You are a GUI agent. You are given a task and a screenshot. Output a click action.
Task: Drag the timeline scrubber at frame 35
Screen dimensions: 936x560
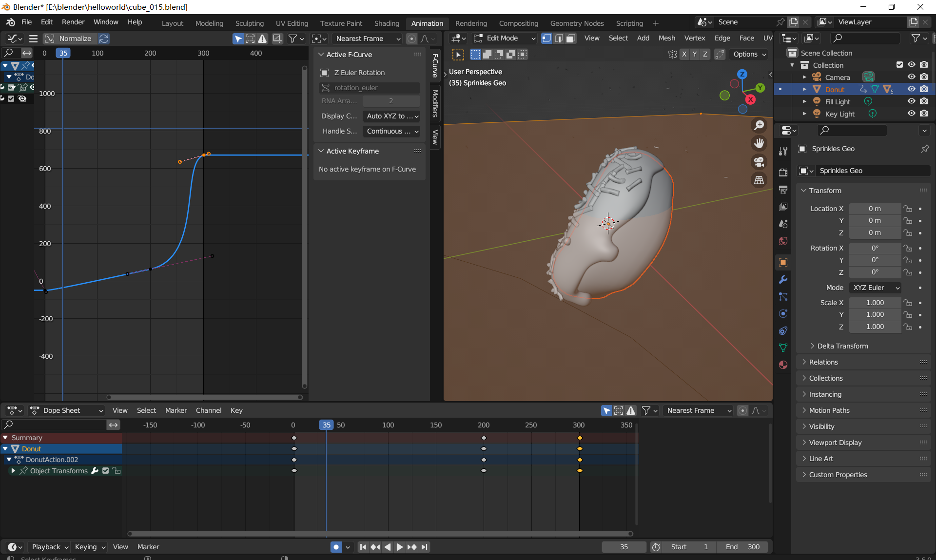click(326, 425)
